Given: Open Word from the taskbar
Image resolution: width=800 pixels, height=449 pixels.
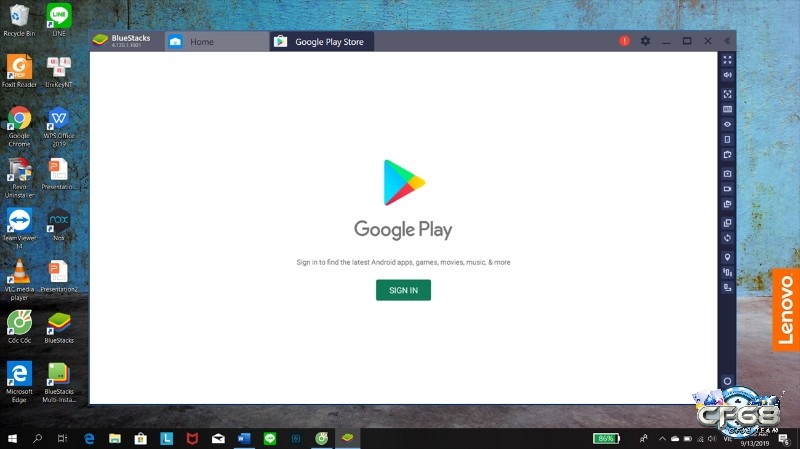Looking at the screenshot, I should [x=244, y=438].
